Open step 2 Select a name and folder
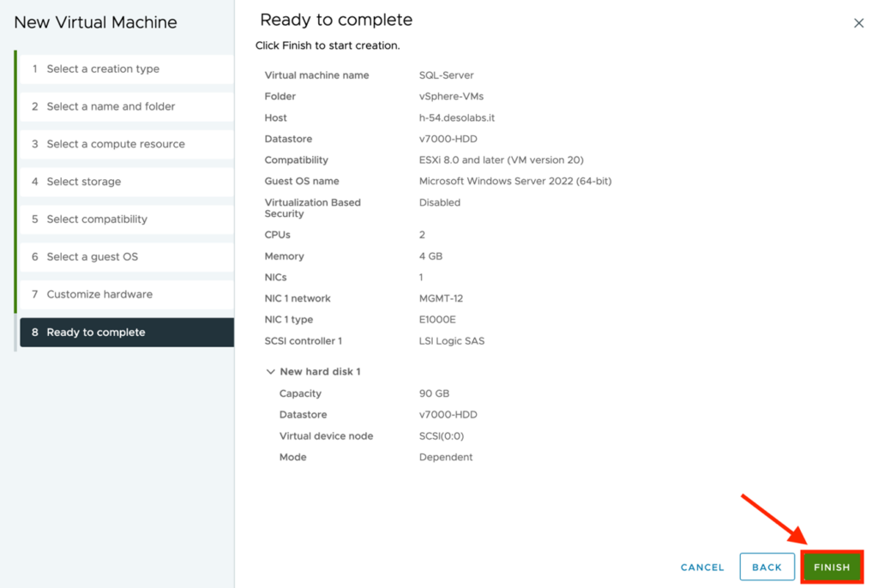 111,107
